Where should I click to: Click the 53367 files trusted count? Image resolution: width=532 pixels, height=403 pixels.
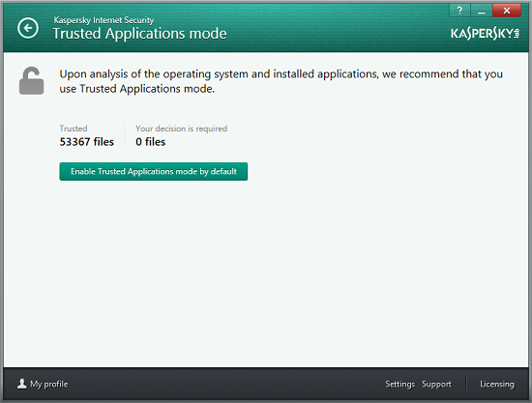87,142
